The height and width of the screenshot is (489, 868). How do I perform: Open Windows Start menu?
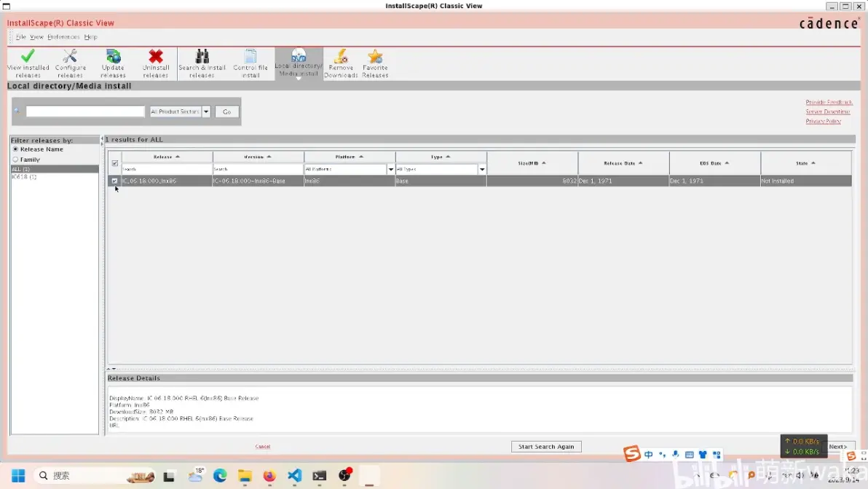click(18, 476)
